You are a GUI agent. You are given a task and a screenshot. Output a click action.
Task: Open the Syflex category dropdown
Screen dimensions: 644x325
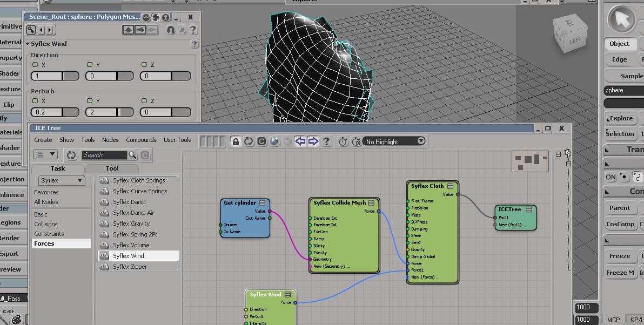(61, 180)
